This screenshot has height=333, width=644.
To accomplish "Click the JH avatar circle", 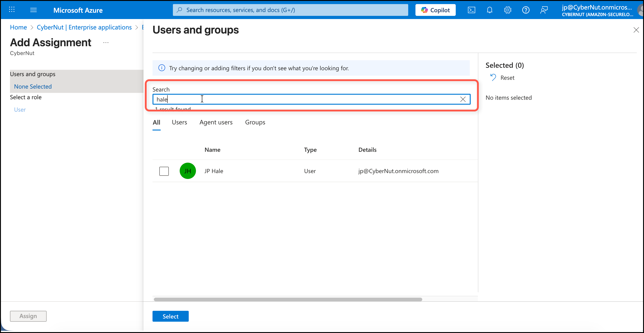I will [x=188, y=171].
